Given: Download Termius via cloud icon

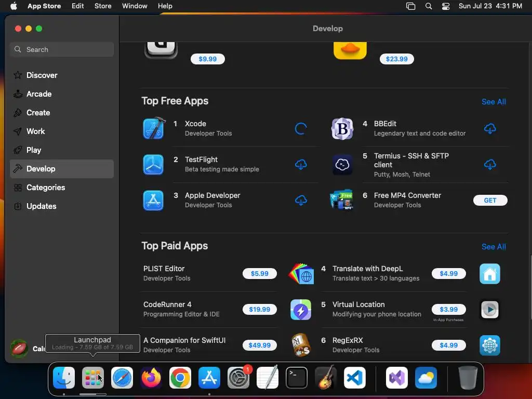Looking at the screenshot, I should pyautogui.click(x=490, y=165).
